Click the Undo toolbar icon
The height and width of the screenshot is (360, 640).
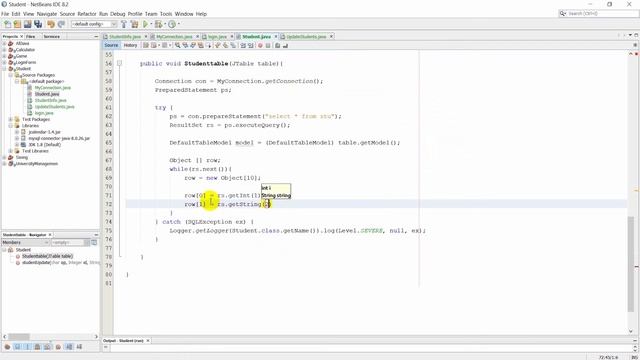[x=51, y=24]
